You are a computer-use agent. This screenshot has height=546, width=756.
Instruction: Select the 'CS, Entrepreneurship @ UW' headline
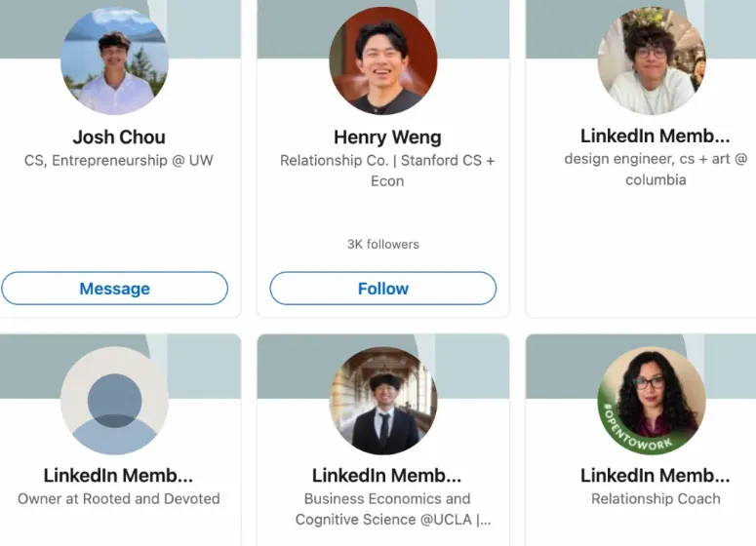(x=119, y=161)
